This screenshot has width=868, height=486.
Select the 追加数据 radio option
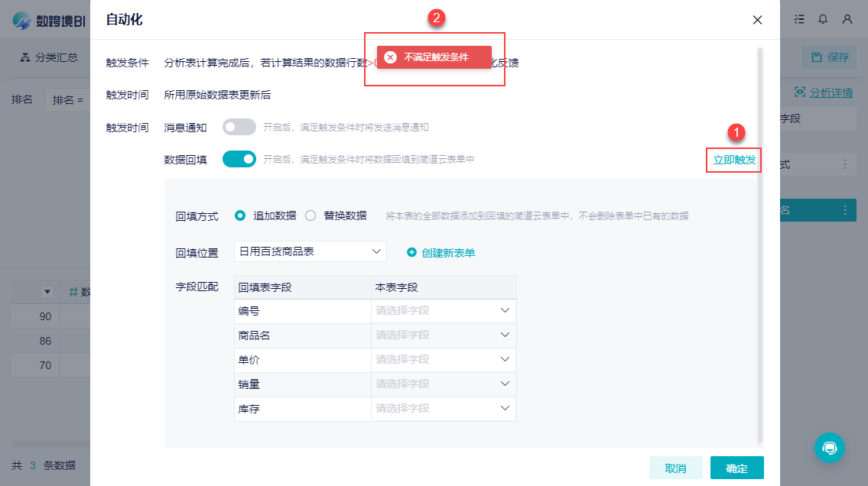pos(240,215)
